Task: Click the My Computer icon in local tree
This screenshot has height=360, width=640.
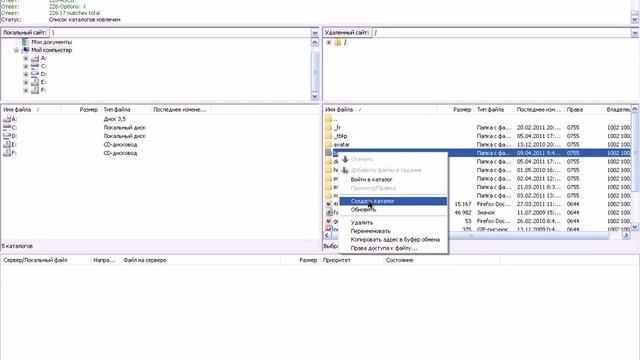Action: pos(25,50)
